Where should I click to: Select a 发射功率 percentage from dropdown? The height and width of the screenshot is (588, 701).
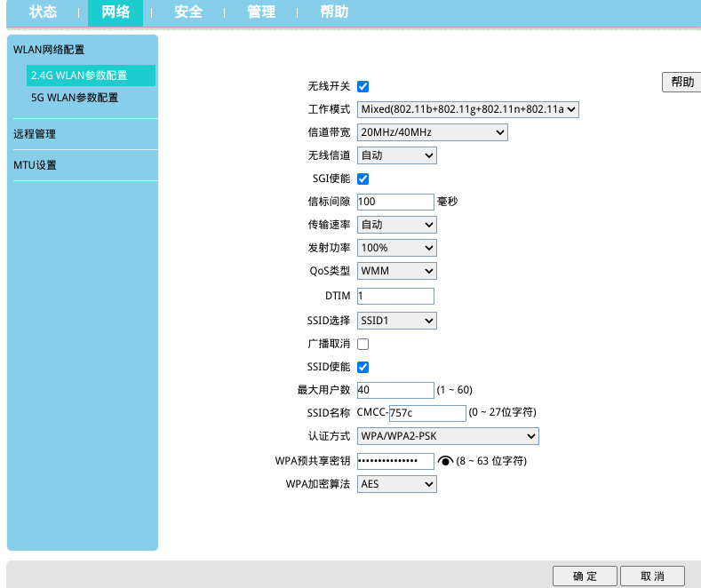point(396,248)
